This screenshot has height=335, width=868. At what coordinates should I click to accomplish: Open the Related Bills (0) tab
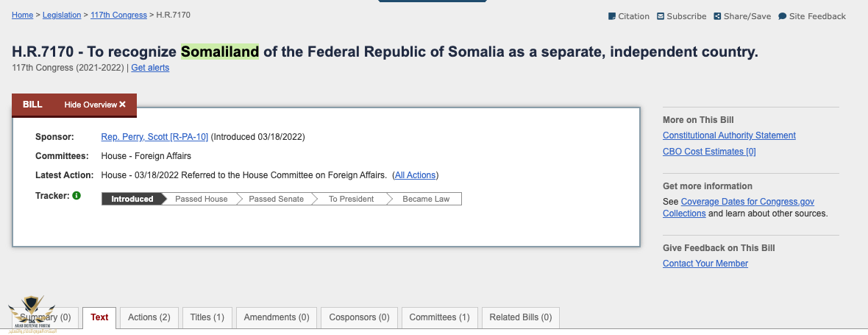pos(520,317)
